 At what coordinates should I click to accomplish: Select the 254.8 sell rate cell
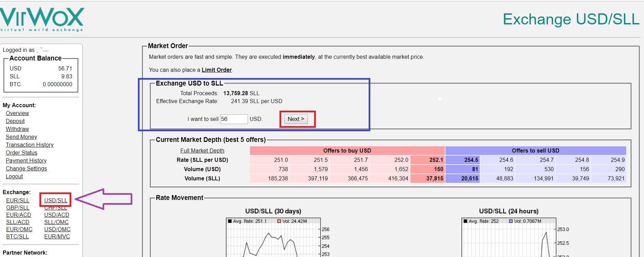click(x=573, y=160)
